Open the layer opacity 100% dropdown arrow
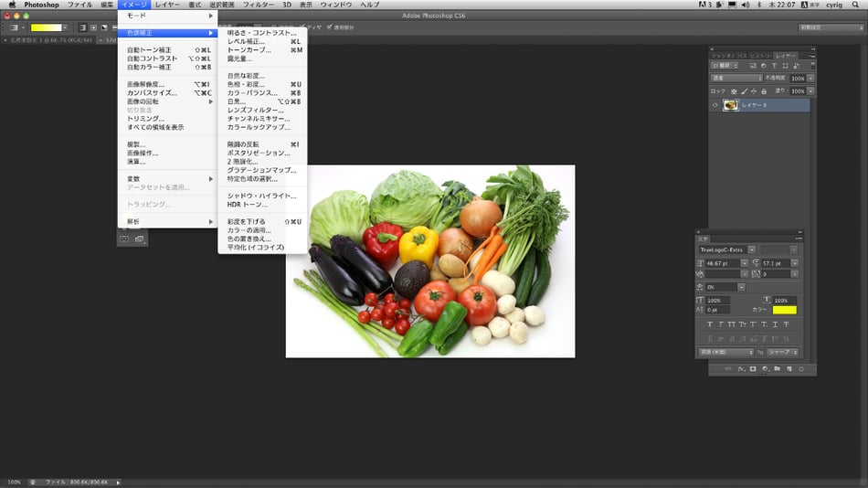 point(810,79)
